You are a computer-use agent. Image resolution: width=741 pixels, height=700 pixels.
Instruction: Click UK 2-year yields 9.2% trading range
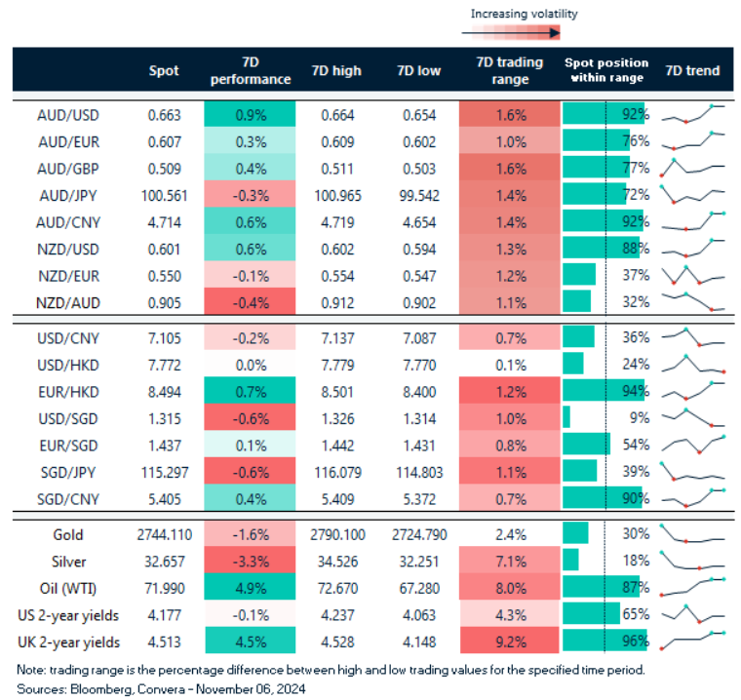[509, 641]
